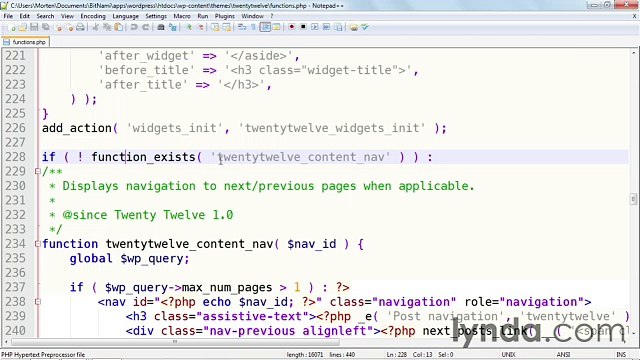The width and height of the screenshot is (640, 360).
Task: Click the Save All toolbar icon
Action: [x=45, y=27]
